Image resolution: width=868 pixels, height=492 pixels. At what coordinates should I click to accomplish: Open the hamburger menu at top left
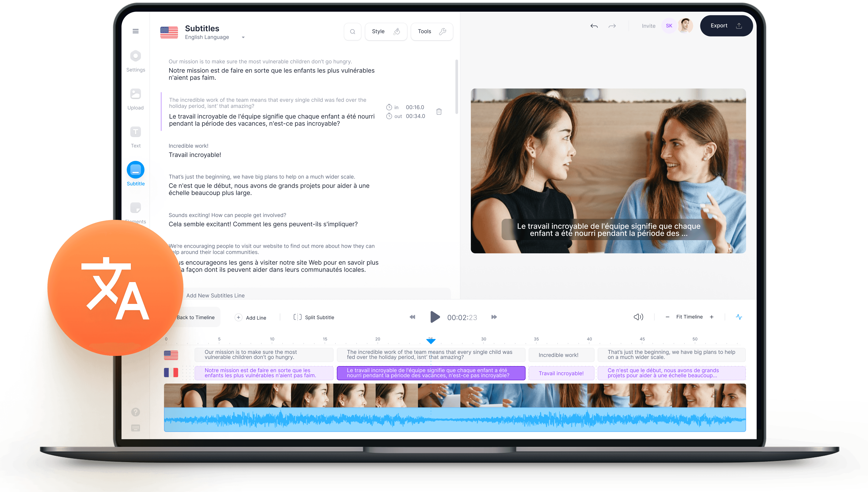tap(135, 31)
